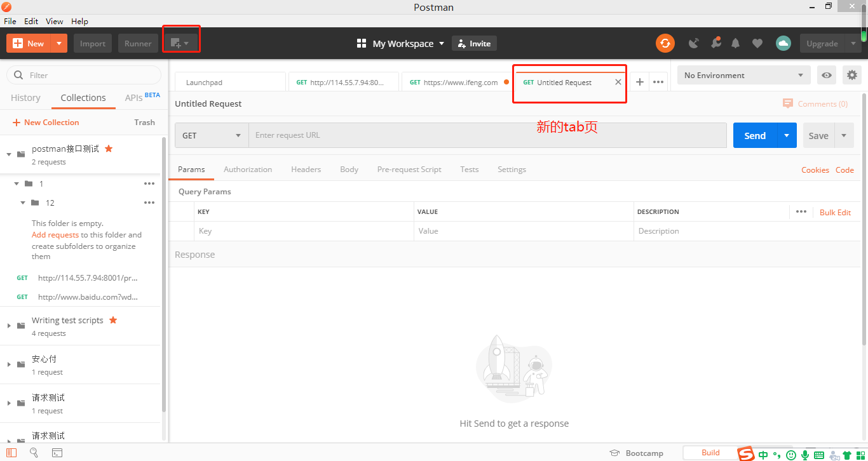Open the Help menu

pos(79,21)
